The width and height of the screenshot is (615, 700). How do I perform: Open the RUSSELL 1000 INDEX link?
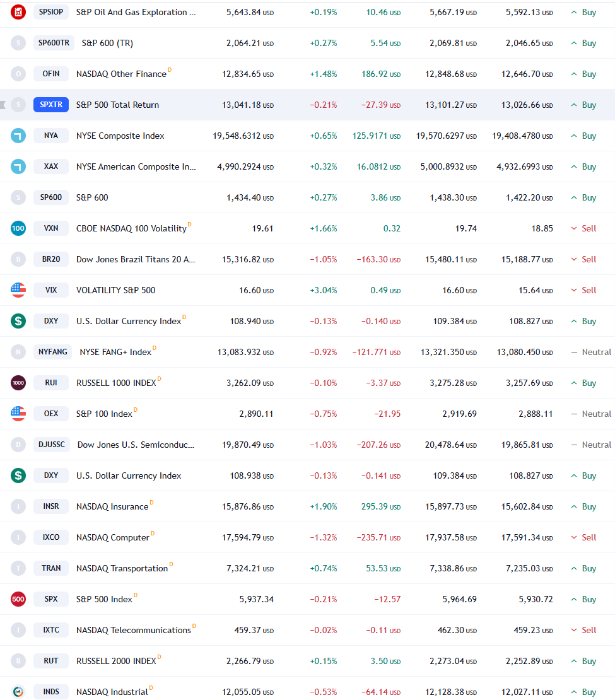pyautogui.click(x=116, y=383)
